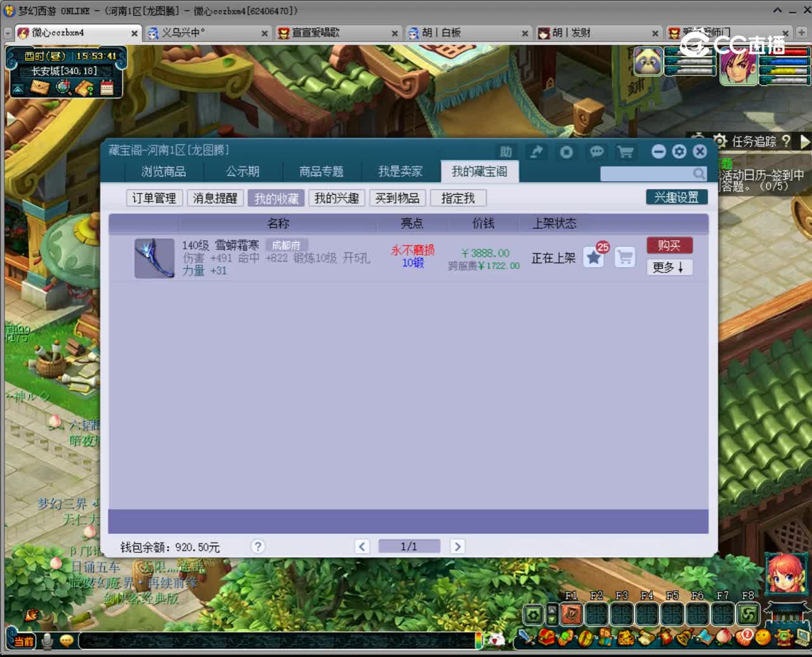This screenshot has width=812, height=657.
Task: Switch to the 浏览商品 tab
Action: pyautogui.click(x=164, y=171)
